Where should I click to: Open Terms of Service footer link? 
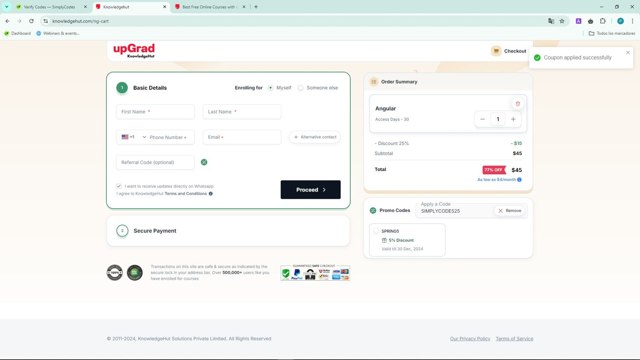click(x=514, y=339)
